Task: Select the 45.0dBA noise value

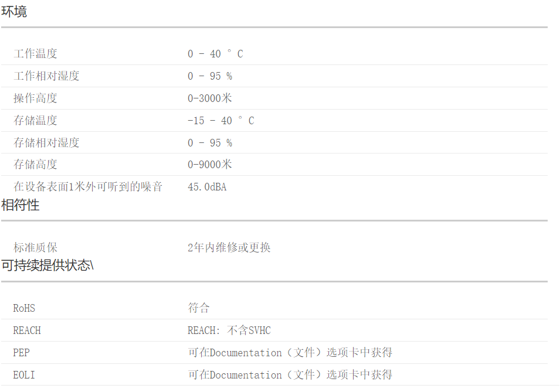Action: coord(207,187)
